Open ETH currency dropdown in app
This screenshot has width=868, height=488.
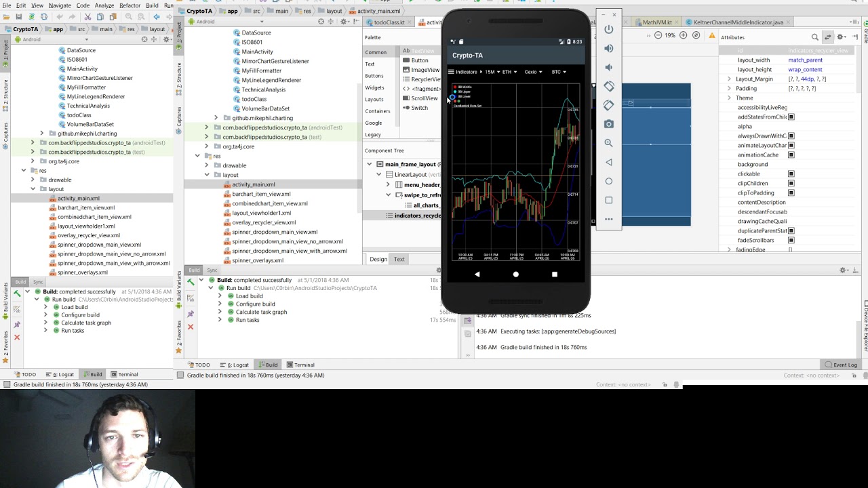coord(509,72)
